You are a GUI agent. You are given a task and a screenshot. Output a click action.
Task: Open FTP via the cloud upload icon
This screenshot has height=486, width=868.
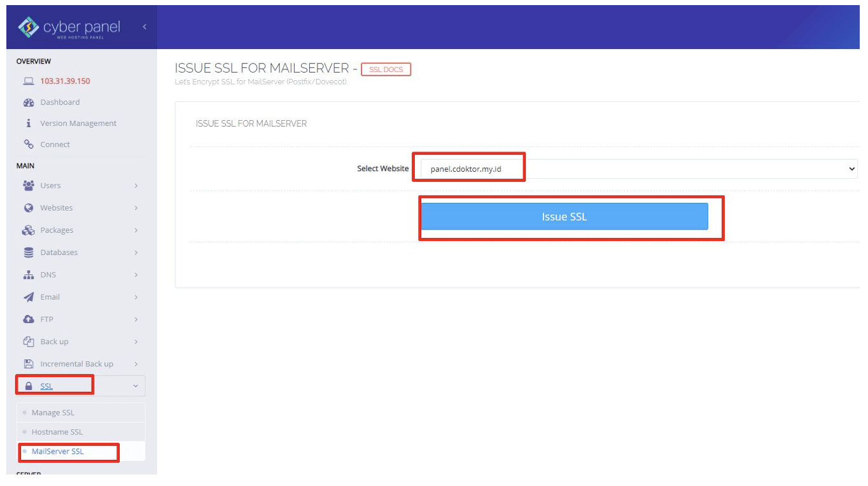click(x=28, y=319)
